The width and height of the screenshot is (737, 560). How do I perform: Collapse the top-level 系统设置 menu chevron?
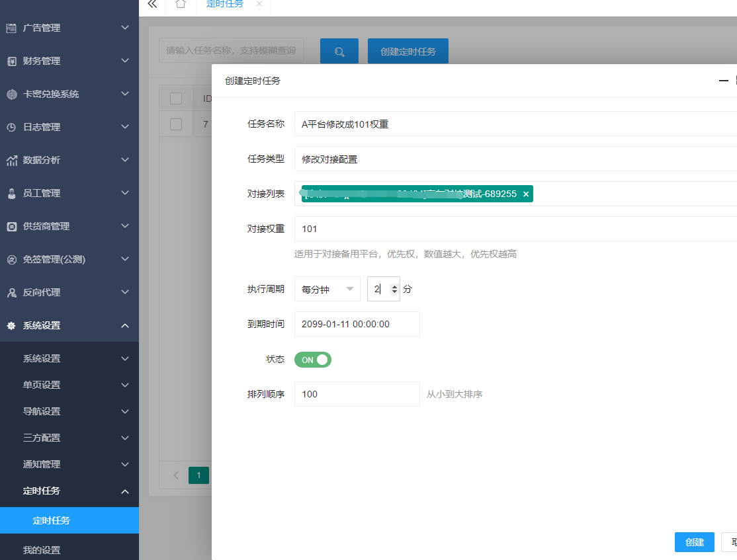(125, 325)
